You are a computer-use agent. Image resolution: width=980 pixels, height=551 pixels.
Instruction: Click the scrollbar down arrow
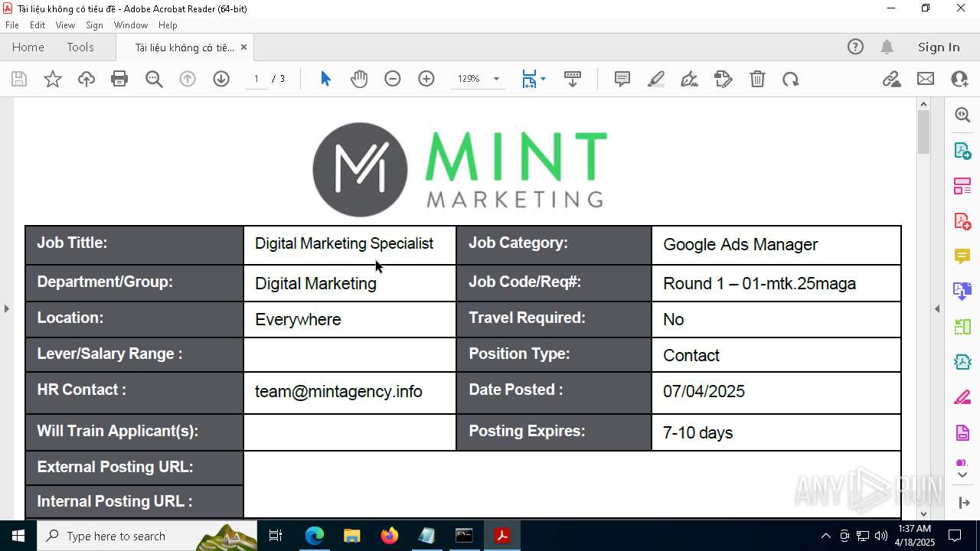click(923, 514)
